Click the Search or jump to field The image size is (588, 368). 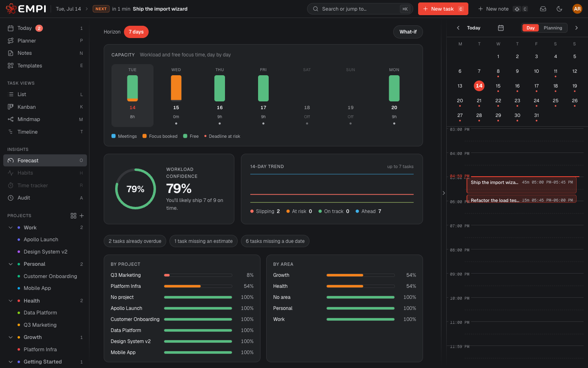point(360,9)
